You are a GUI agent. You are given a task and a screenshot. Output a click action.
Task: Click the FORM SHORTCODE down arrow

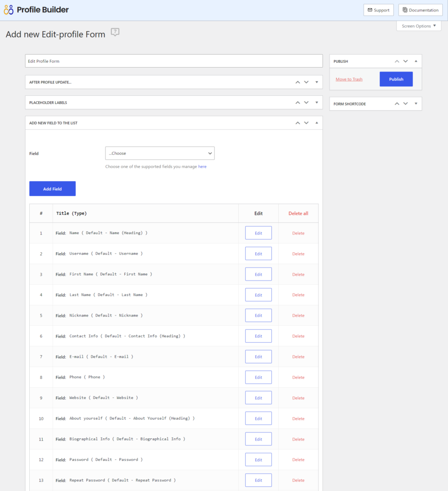click(405, 104)
